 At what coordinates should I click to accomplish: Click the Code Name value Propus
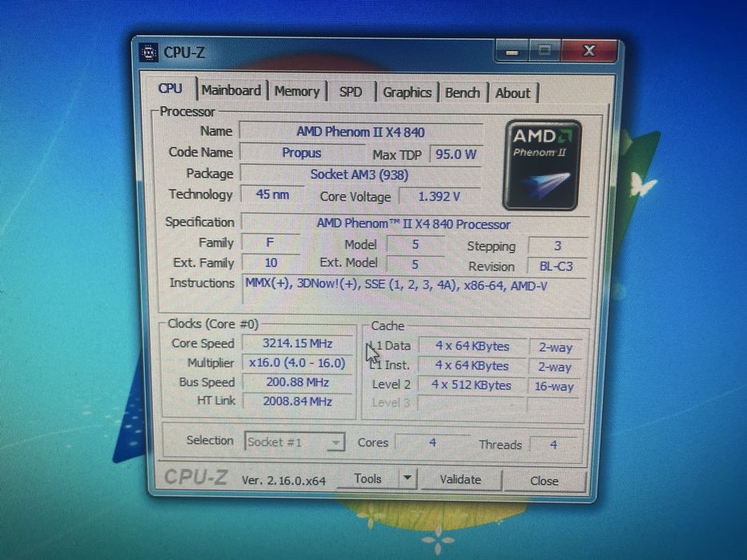point(302,153)
